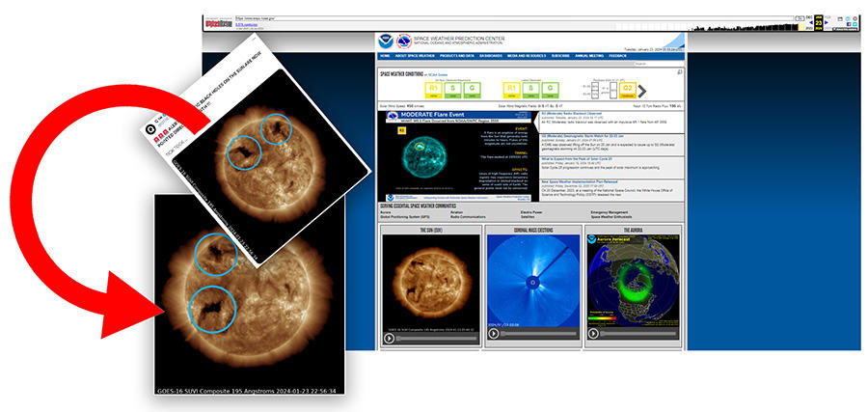Advance predictions with the right chevron

coord(642,91)
